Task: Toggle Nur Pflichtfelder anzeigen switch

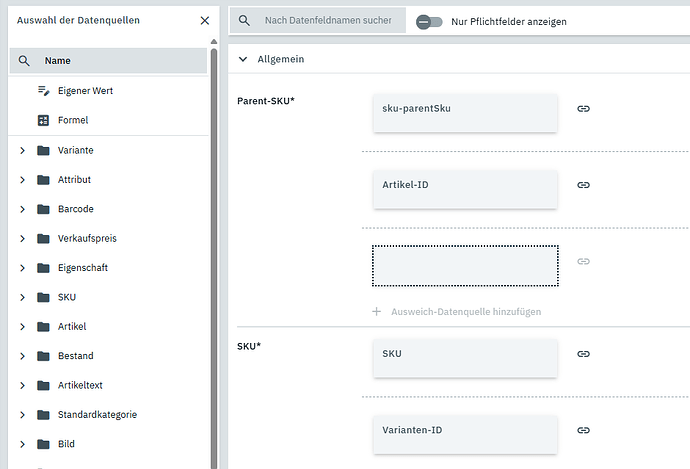Action: coord(429,21)
